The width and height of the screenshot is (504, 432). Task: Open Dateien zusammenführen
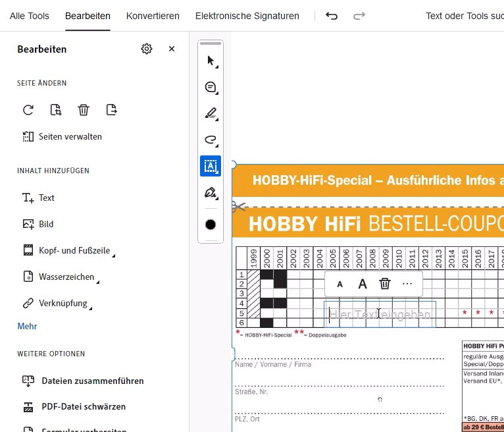tap(83, 381)
